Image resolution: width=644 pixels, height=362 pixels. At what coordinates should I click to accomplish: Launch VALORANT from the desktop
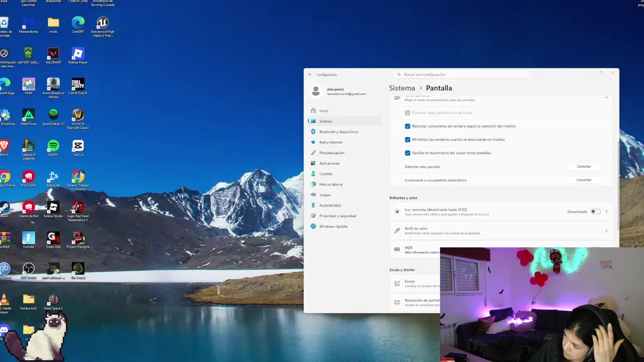coord(53,56)
